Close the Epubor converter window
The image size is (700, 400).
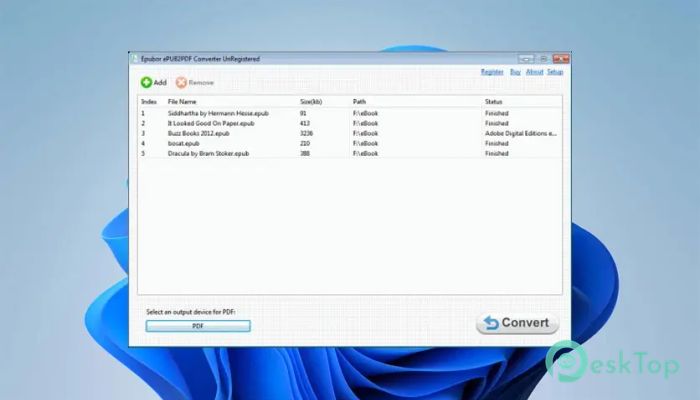561,59
